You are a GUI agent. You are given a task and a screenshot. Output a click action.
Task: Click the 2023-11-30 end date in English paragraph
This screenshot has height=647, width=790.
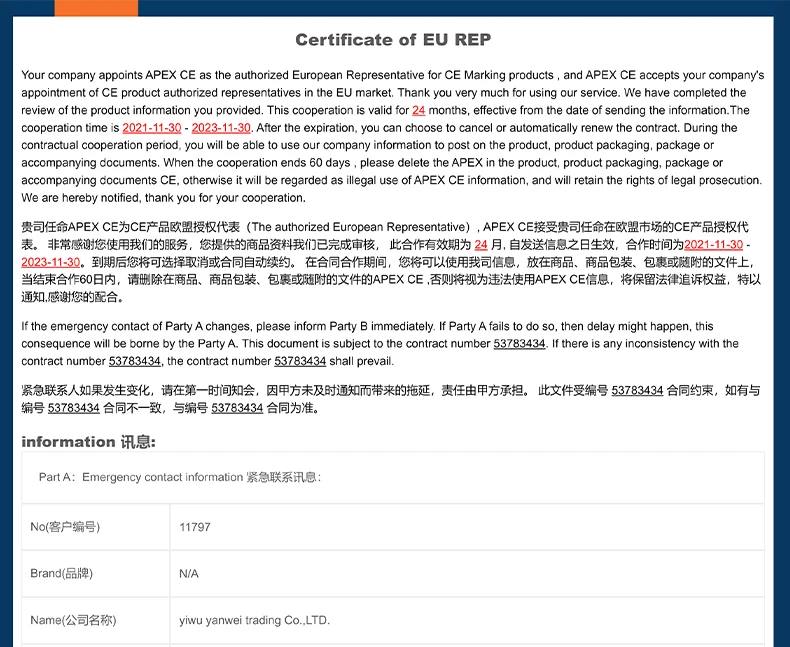pyautogui.click(x=221, y=128)
